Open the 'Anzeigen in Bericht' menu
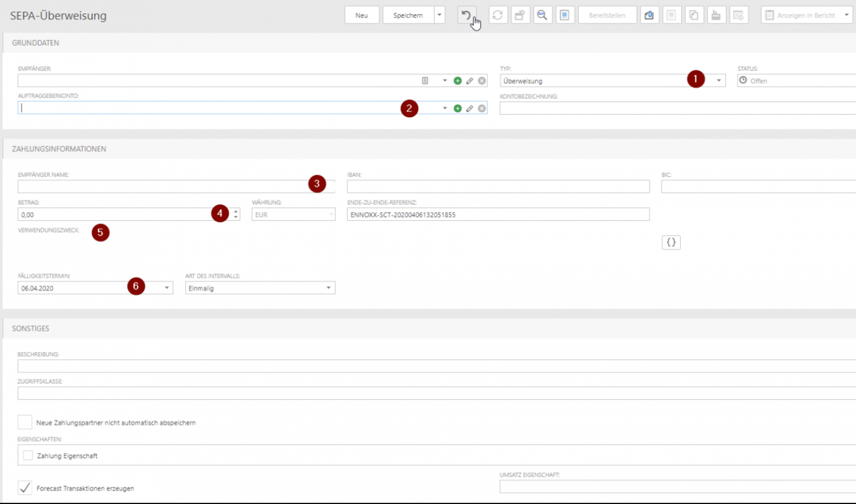This screenshot has height=504, width=856. [x=846, y=15]
